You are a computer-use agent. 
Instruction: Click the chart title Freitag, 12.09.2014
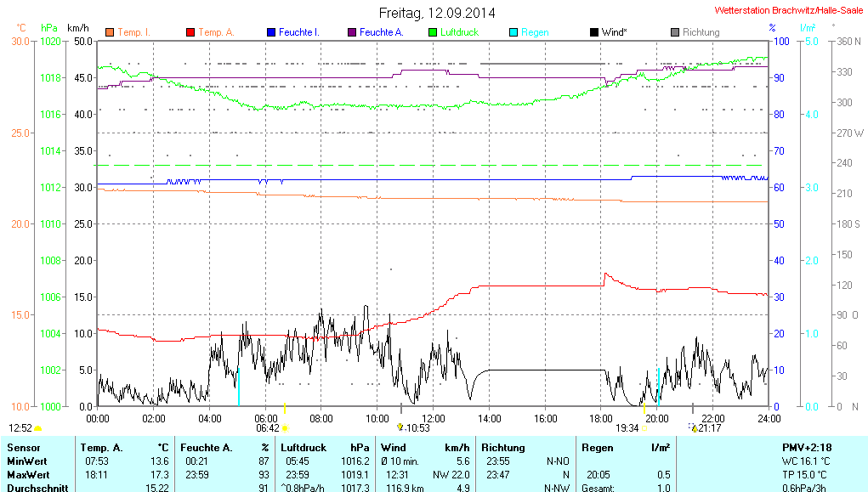[x=437, y=13]
